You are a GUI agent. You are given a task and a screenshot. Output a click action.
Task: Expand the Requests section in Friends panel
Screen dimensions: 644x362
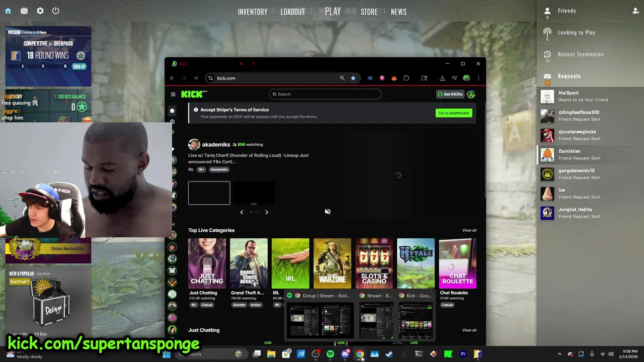pos(569,76)
